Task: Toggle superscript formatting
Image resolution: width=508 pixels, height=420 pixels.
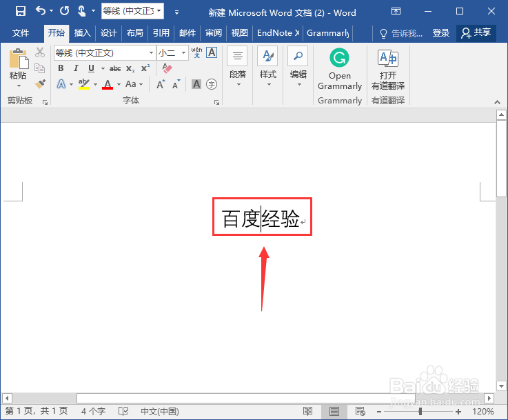Action: click(145, 68)
